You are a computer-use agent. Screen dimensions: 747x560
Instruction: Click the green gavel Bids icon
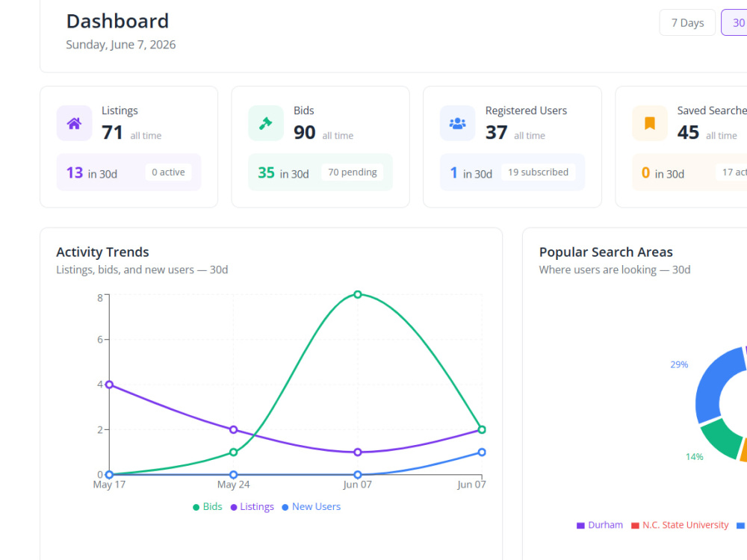[265, 123]
